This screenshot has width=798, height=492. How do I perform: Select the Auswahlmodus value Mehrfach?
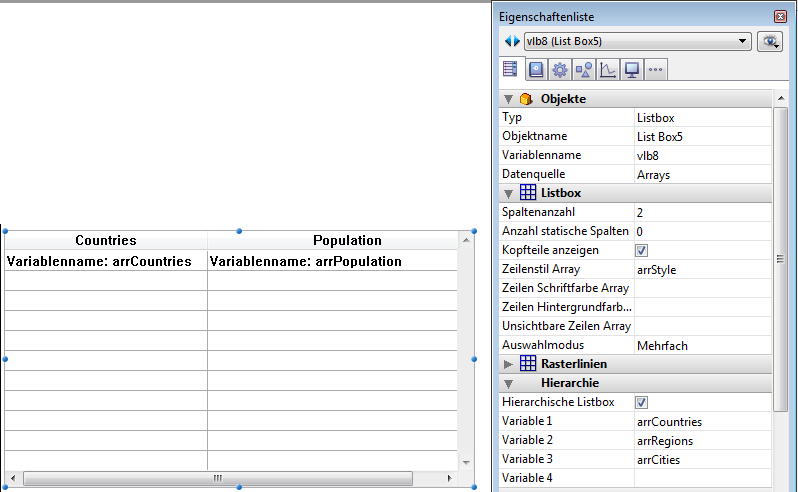coord(702,345)
